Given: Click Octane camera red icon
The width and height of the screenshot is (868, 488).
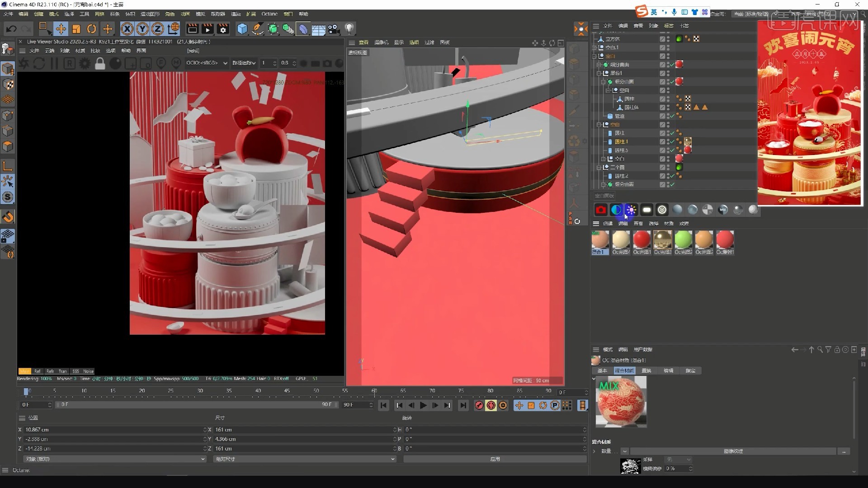Looking at the screenshot, I should [601, 210].
